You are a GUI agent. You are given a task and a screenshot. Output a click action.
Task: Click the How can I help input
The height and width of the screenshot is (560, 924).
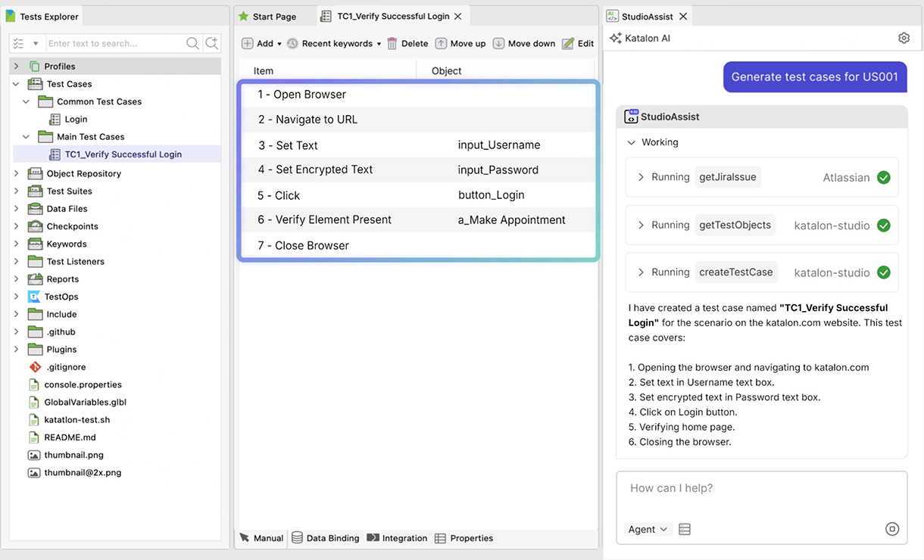(x=761, y=489)
